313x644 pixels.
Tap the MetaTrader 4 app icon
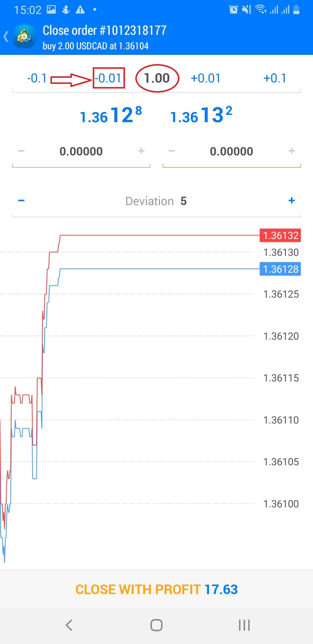coord(25,37)
